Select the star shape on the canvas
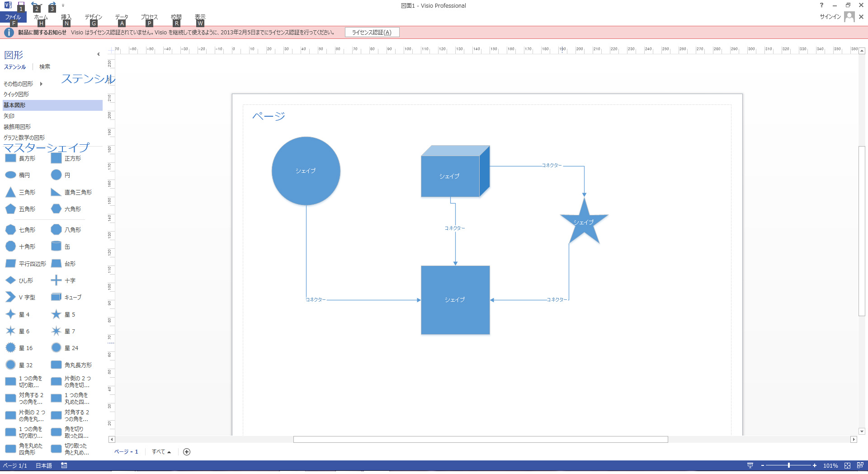The height and width of the screenshot is (474, 868). pyautogui.click(x=584, y=222)
